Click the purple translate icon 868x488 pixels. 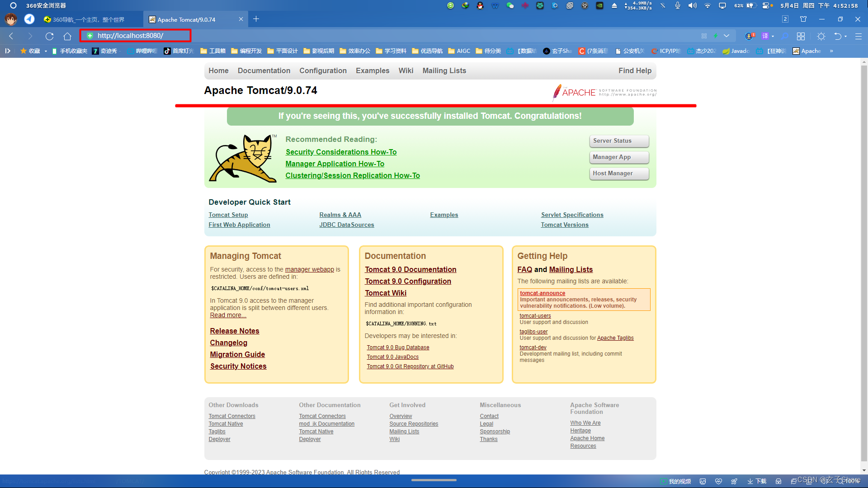765,36
